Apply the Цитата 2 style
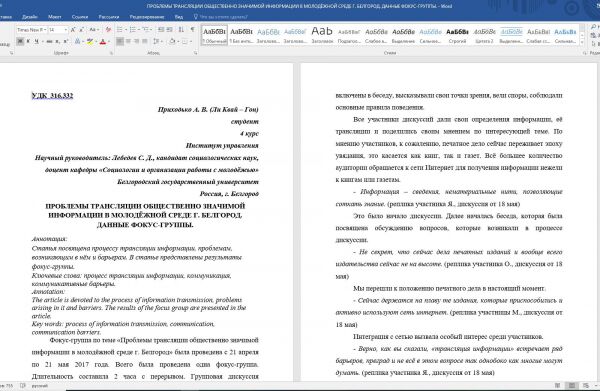This screenshot has height=391, width=600. click(x=484, y=35)
